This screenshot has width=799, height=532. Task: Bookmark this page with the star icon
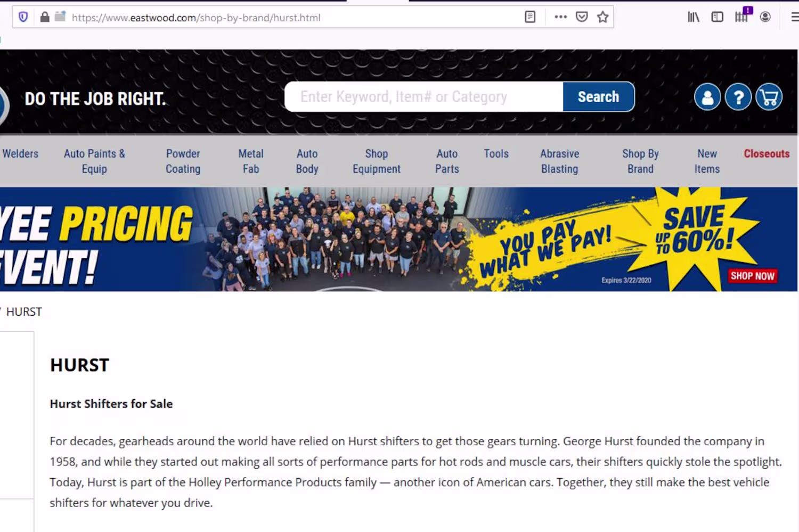click(602, 17)
